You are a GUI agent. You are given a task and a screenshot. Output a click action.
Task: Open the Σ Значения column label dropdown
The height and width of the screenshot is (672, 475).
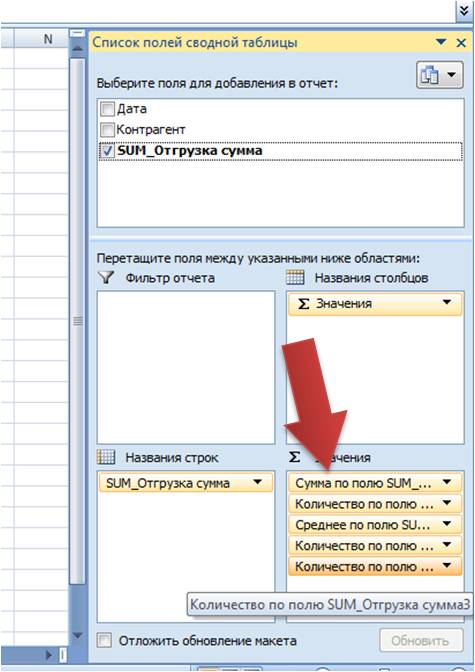click(447, 303)
